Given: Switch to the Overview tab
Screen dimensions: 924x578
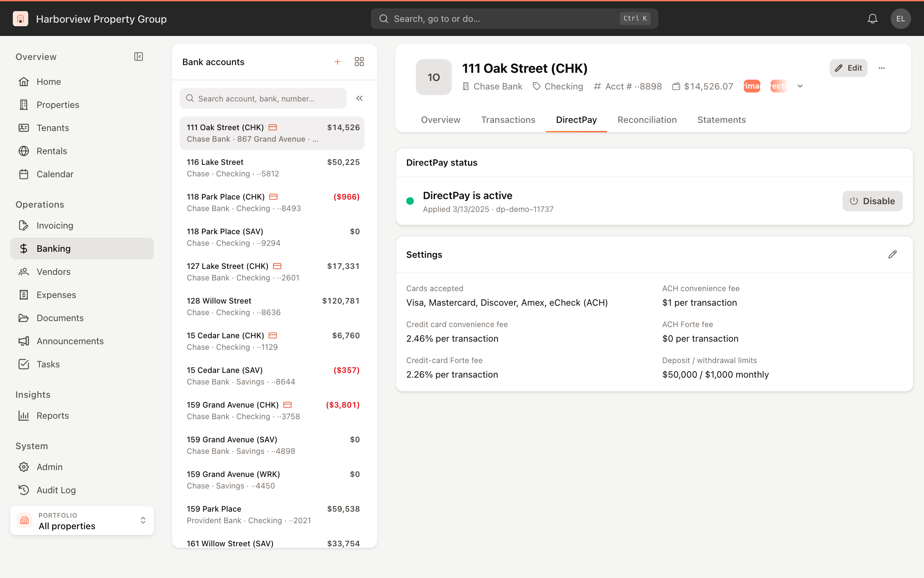Looking at the screenshot, I should [441, 120].
